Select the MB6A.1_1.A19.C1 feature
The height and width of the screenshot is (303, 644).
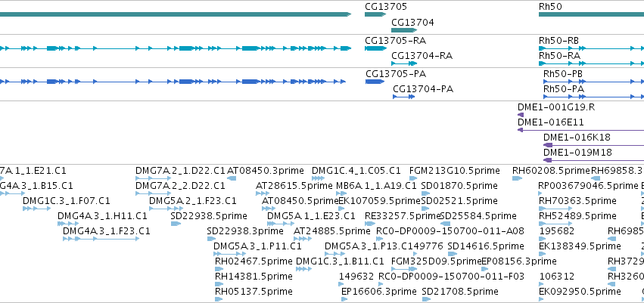(341, 193)
